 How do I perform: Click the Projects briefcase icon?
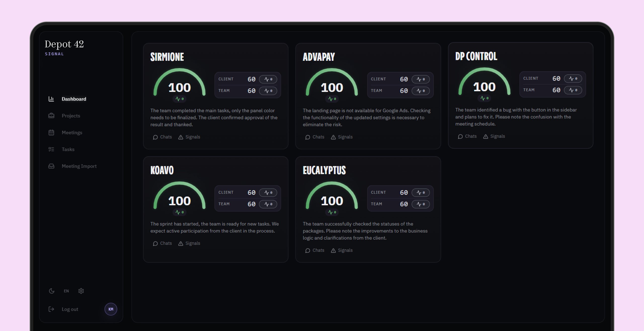pyautogui.click(x=51, y=116)
